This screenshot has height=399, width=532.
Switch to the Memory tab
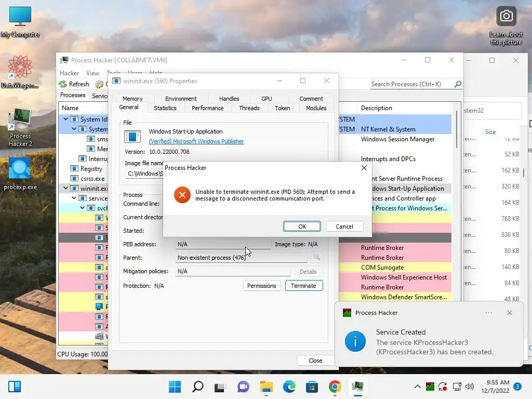click(132, 99)
